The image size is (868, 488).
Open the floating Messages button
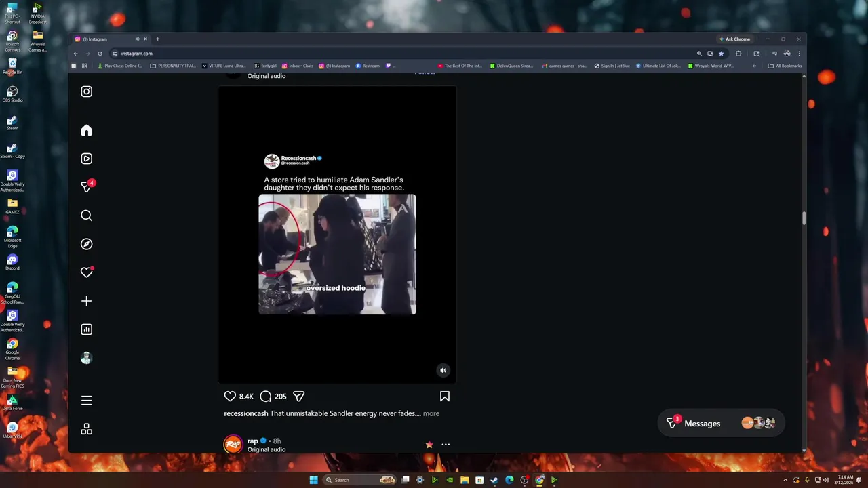click(x=721, y=423)
